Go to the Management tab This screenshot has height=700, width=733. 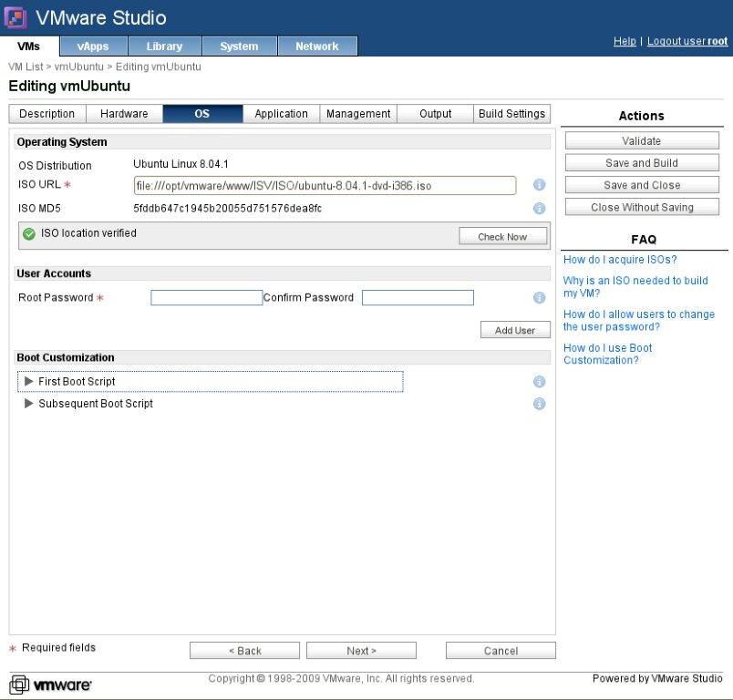(x=358, y=114)
